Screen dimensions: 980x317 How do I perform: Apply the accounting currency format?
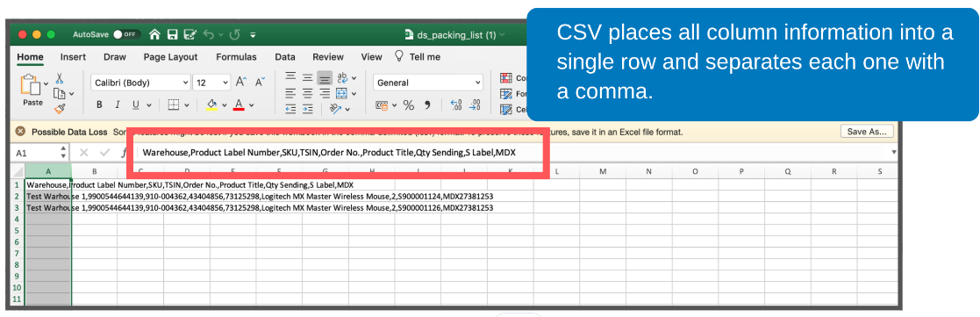point(382,105)
